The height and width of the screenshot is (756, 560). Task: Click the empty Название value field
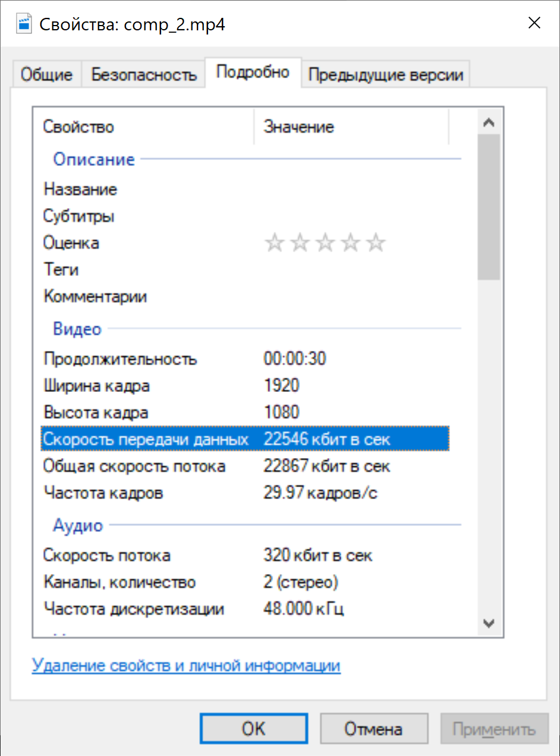pyautogui.click(x=351, y=190)
